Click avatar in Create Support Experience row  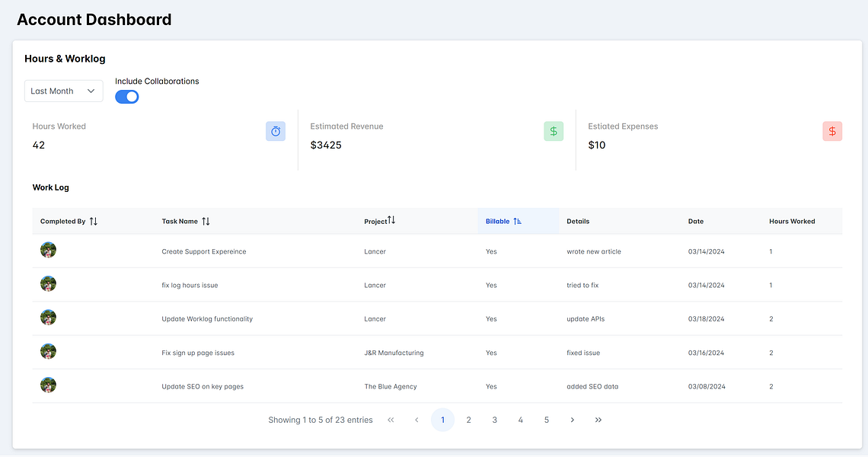click(x=48, y=250)
